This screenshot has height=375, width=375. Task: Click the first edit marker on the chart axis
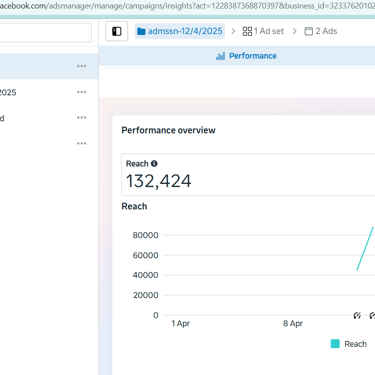pyautogui.click(x=357, y=315)
